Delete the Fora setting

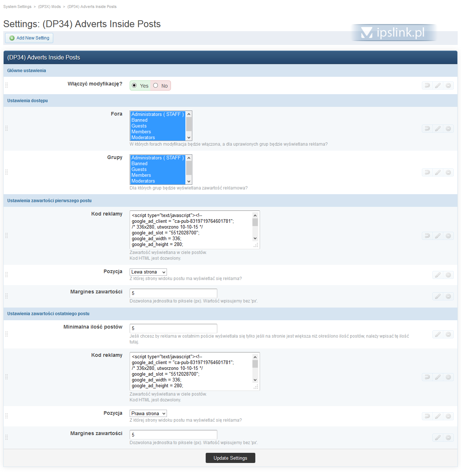point(448,129)
